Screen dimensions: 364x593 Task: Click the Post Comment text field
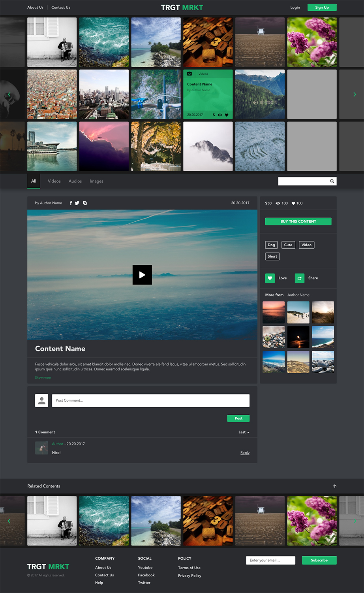pos(151,400)
